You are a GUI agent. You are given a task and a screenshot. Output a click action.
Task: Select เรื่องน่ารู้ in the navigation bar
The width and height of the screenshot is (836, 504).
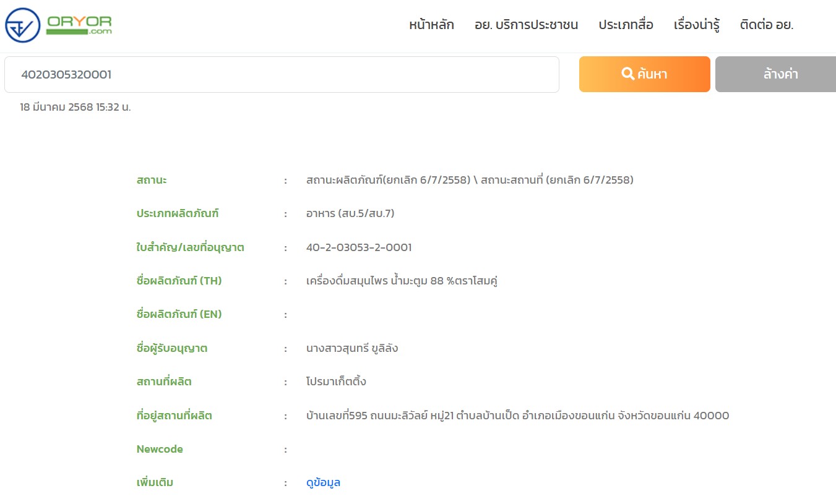696,25
